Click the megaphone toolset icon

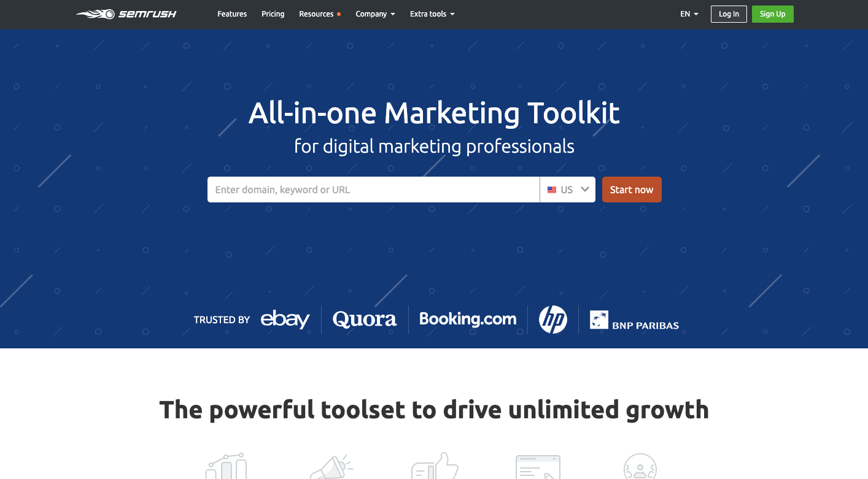point(331,467)
